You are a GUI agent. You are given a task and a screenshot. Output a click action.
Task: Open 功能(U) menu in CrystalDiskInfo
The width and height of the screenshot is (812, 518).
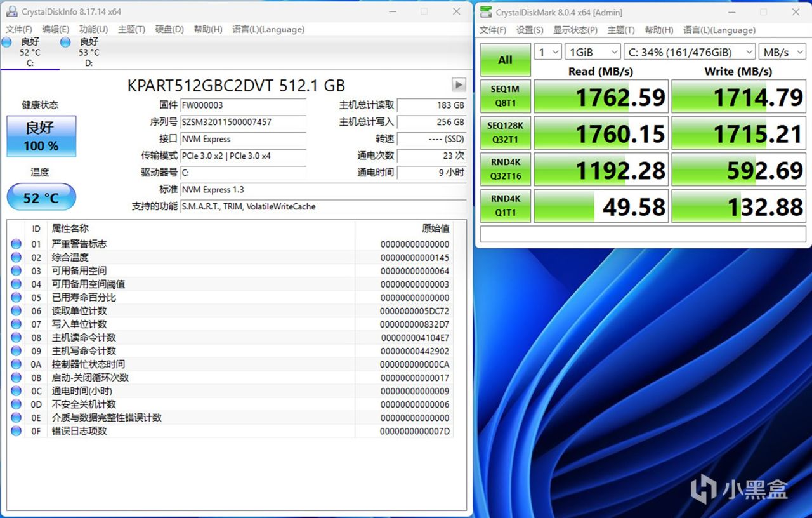tap(93, 29)
